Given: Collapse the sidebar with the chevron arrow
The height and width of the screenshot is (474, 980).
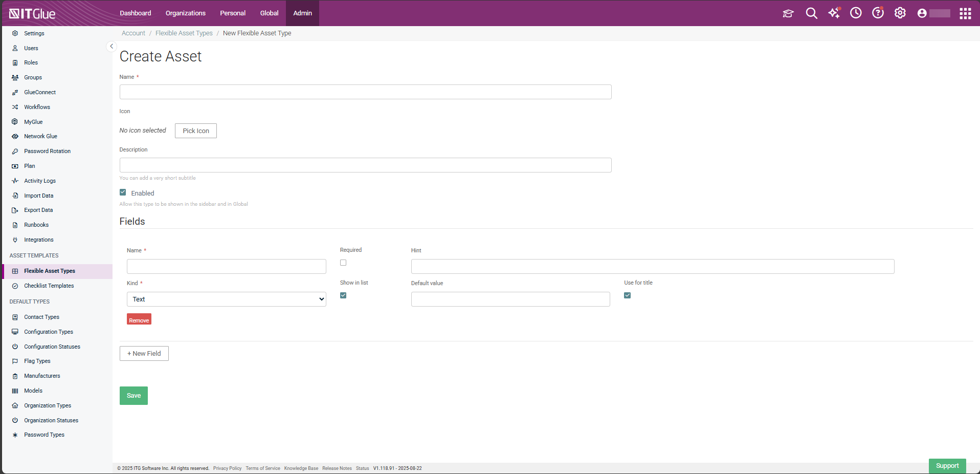Looking at the screenshot, I should (x=112, y=47).
